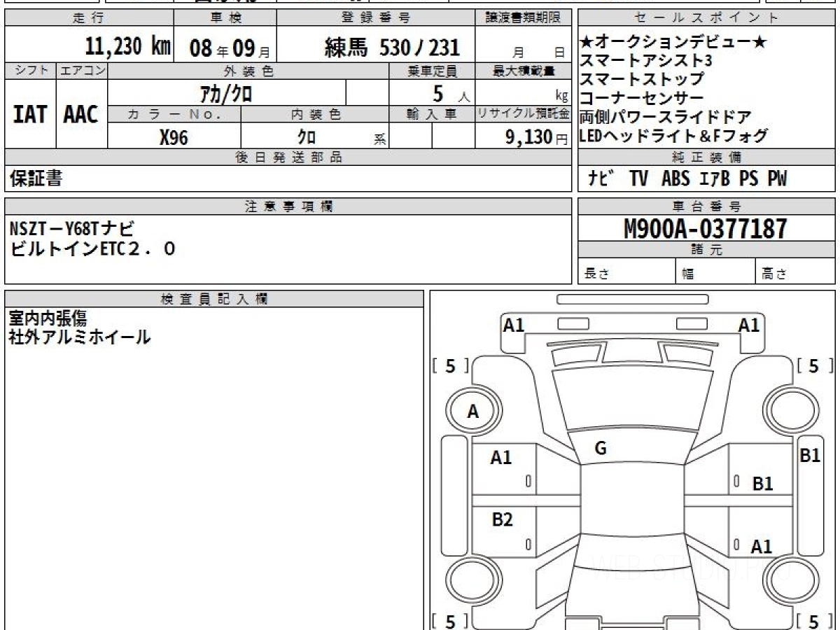
Task: Click the 輸入車 header
Action: click(x=432, y=115)
